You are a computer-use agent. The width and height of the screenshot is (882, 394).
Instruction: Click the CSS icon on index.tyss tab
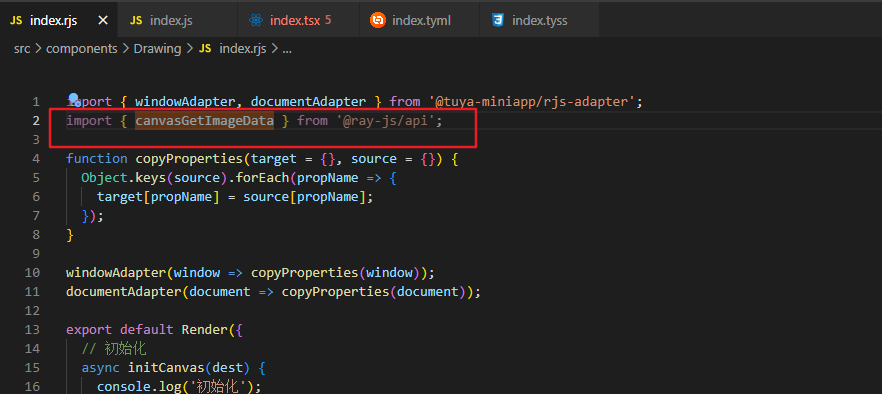[x=497, y=21]
